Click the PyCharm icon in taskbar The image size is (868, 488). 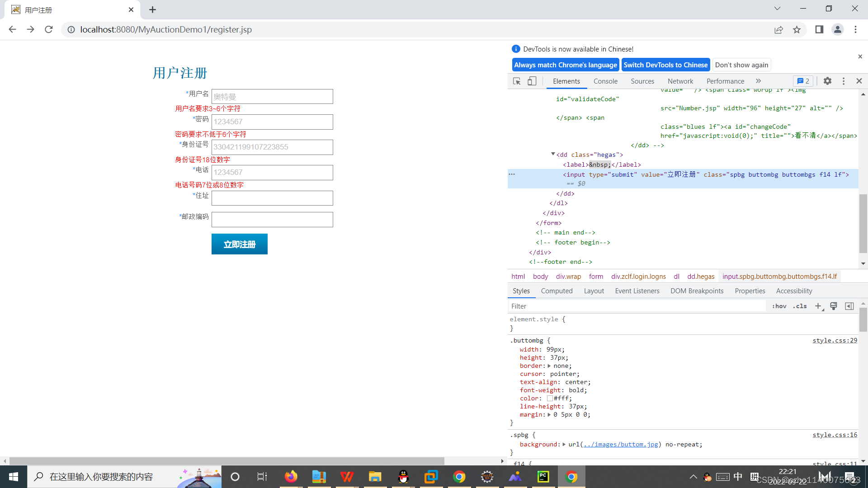[543, 476]
